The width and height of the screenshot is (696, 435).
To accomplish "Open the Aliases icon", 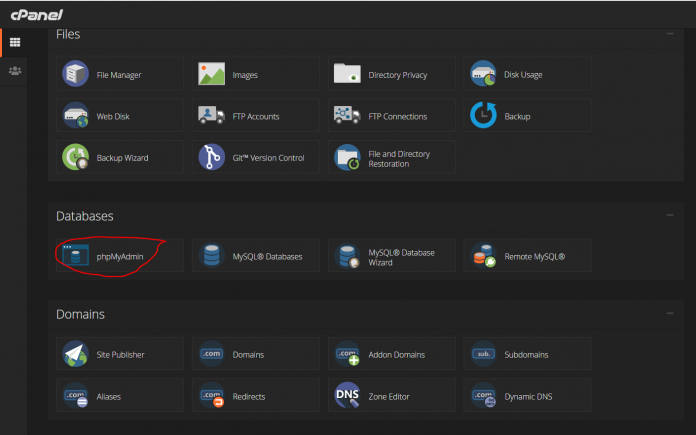I will click(x=75, y=395).
